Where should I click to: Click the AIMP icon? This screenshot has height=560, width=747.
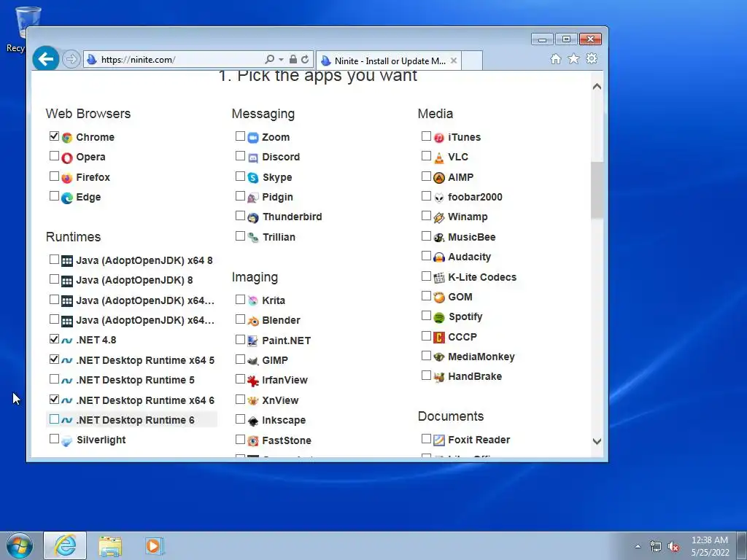pos(438,178)
